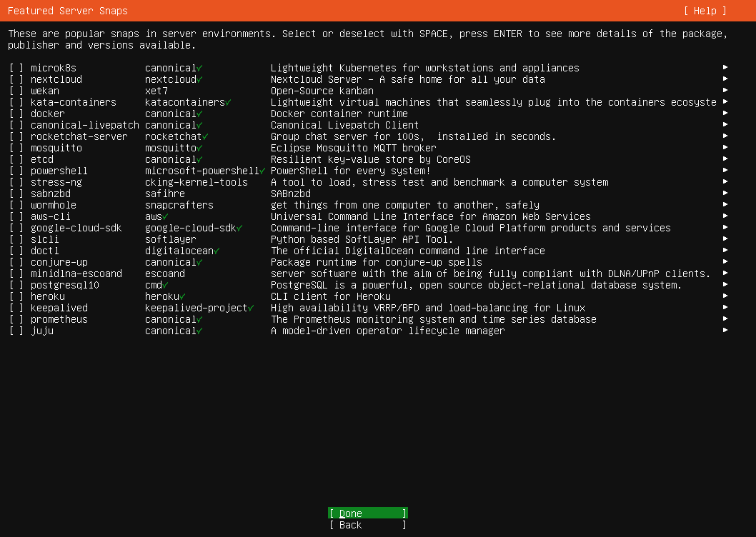
Task: Click the microsoft-powershell verified checkmark
Action: [262, 171]
